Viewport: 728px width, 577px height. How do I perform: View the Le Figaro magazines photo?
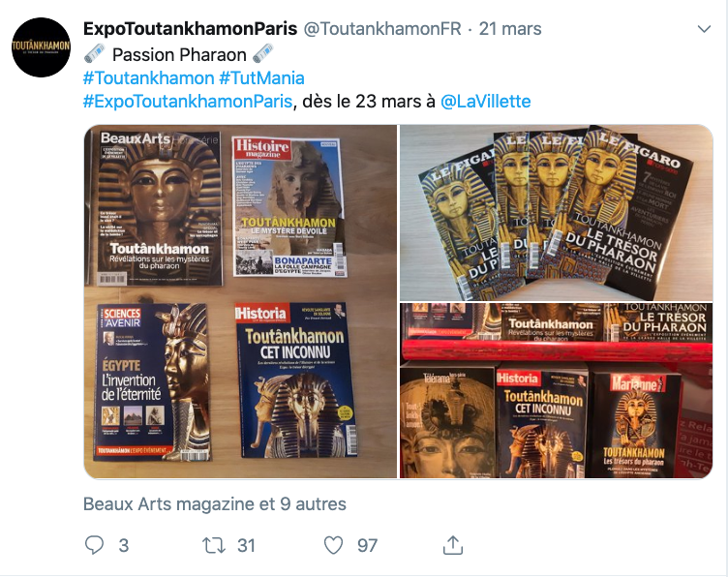(x=557, y=213)
